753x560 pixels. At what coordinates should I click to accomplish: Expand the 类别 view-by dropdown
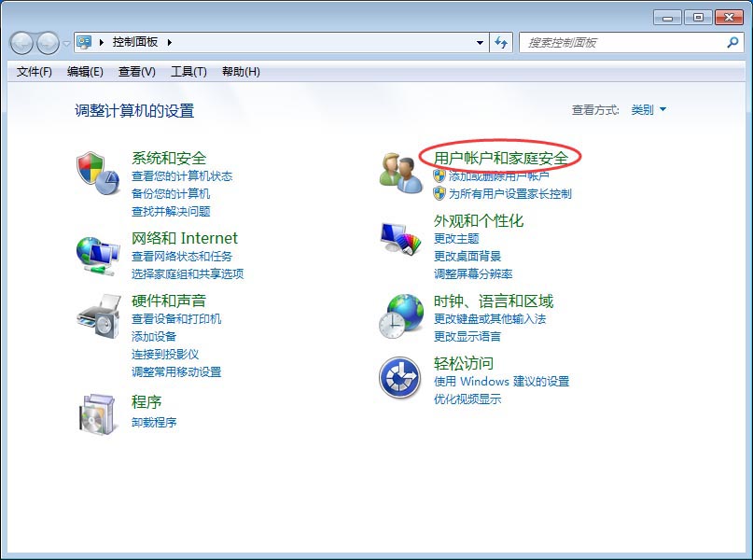click(x=649, y=110)
